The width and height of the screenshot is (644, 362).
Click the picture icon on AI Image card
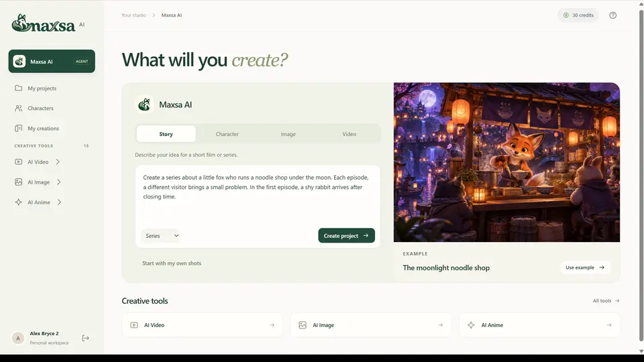pyautogui.click(x=303, y=325)
